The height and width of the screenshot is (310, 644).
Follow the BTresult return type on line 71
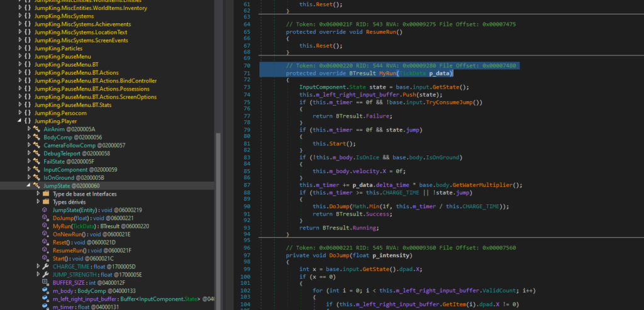pyautogui.click(x=362, y=74)
